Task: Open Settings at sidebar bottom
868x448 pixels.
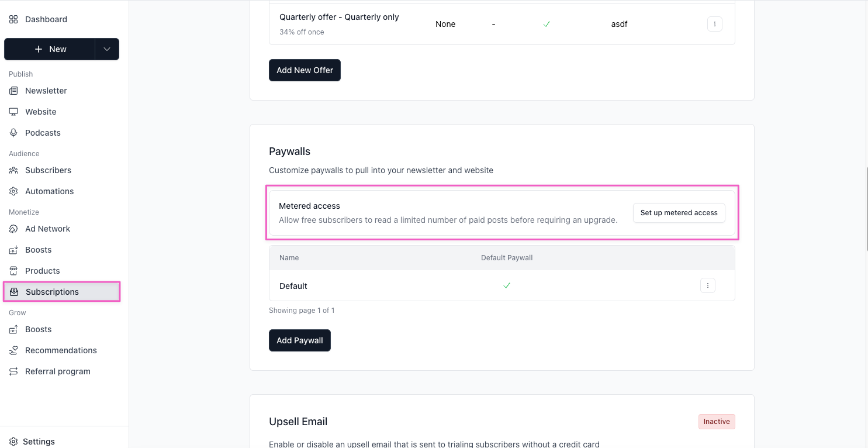Action: 39,442
